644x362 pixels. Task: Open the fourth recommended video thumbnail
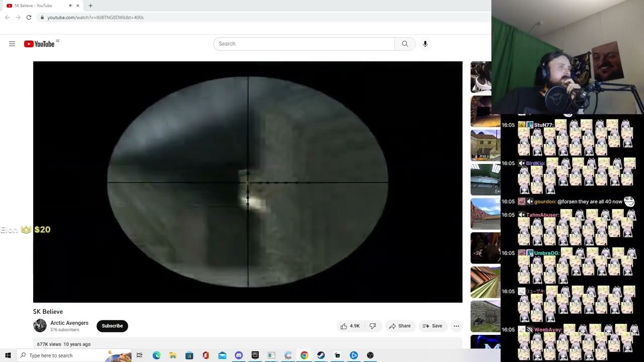[486, 179]
